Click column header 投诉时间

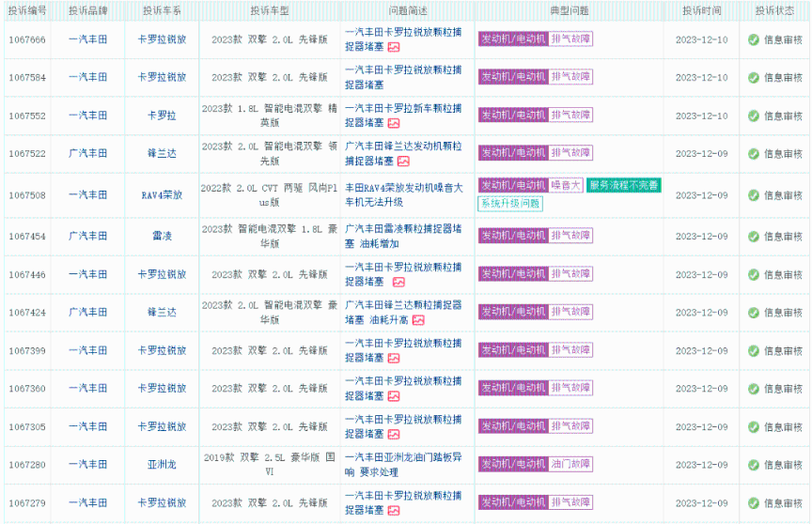(702, 10)
